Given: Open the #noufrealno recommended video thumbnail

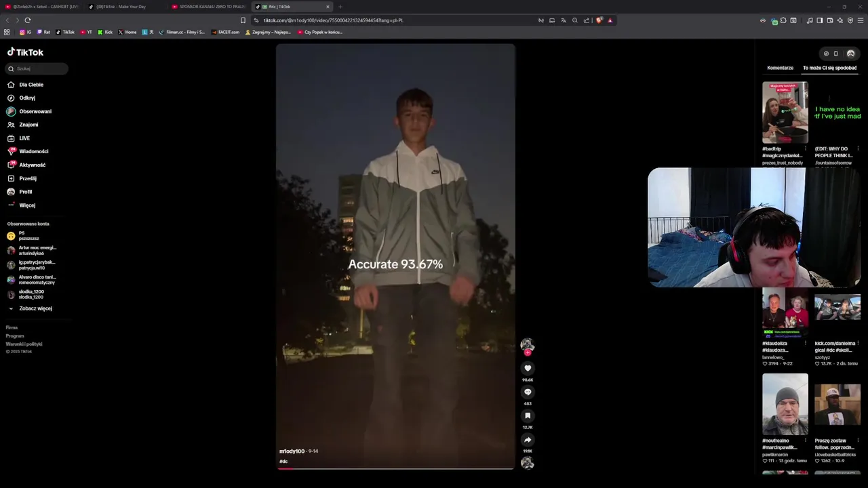Looking at the screenshot, I should click(785, 404).
